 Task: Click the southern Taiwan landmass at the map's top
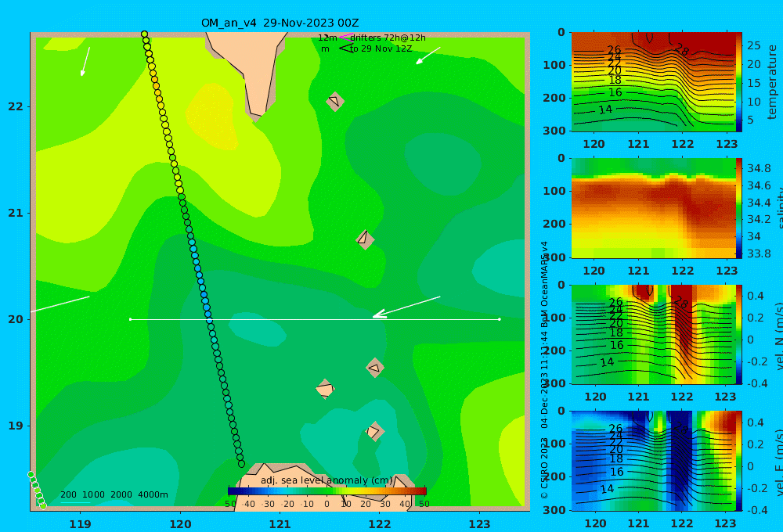(x=251, y=70)
